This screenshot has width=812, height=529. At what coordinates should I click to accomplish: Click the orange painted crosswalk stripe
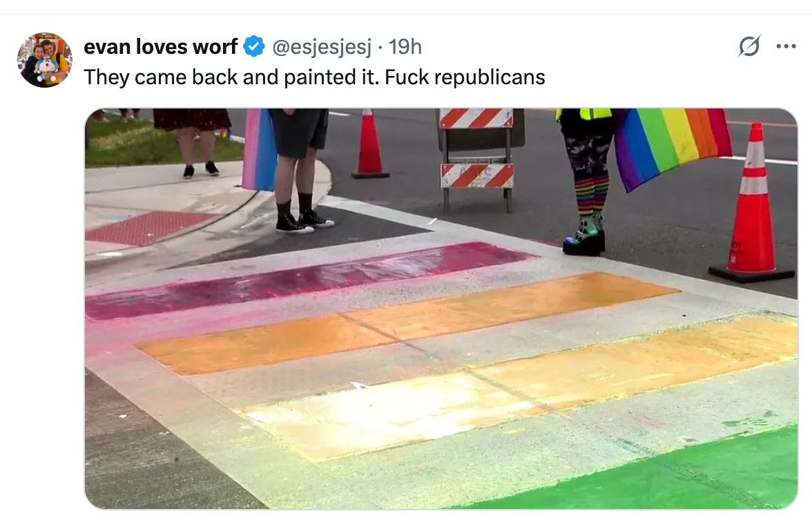click(407, 323)
